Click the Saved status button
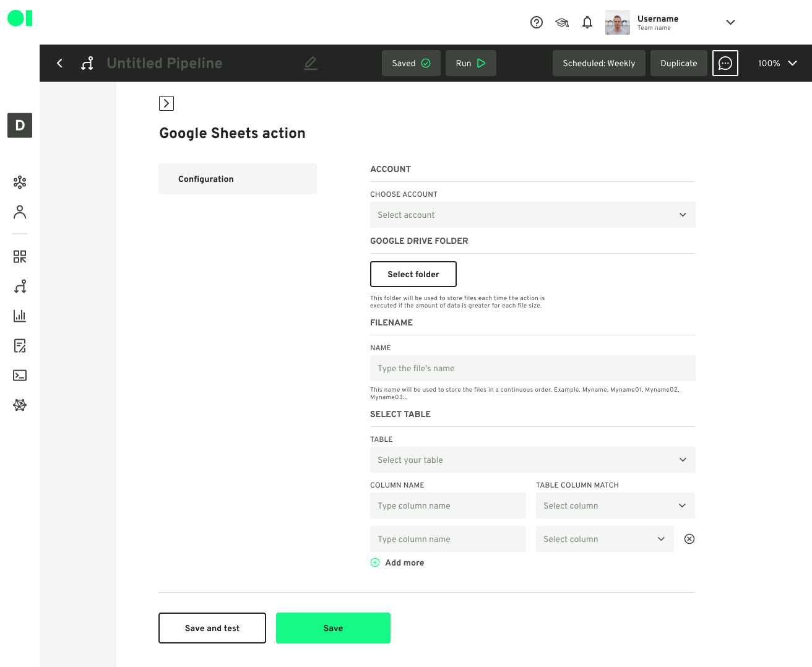812x667 pixels. tap(411, 63)
